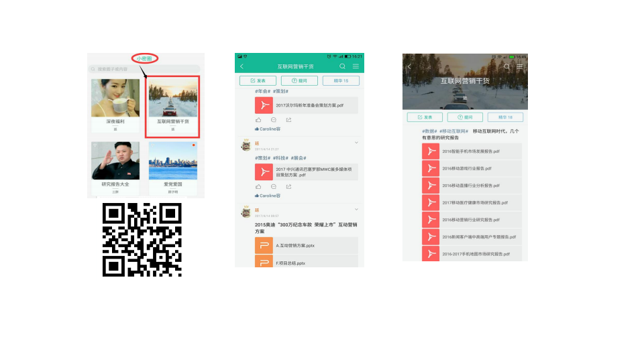This screenshot has width=644, height=341.
Task: Tap PDF icon of 2016移动营销行业研究报告.pdf
Action: point(431,220)
